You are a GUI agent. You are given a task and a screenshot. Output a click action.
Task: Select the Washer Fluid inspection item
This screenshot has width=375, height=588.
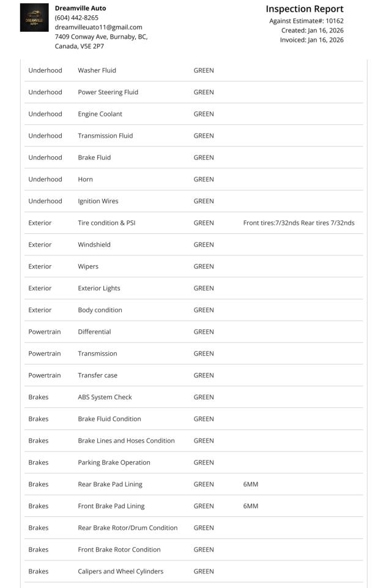pyautogui.click(x=97, y=70)
